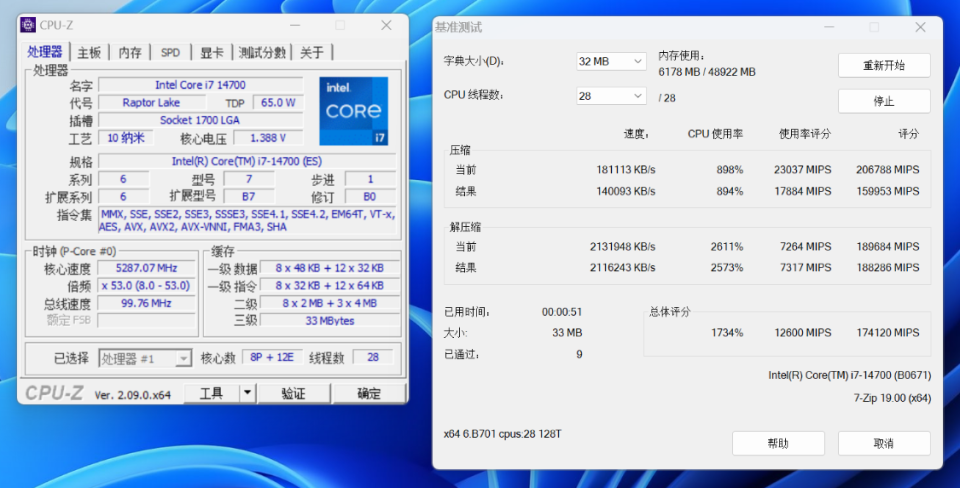The width and height of the screenshot is (960, 488).
Task: Click the 解压缩 当前 speed 2131948 KB/s
Action: point(623,247)
